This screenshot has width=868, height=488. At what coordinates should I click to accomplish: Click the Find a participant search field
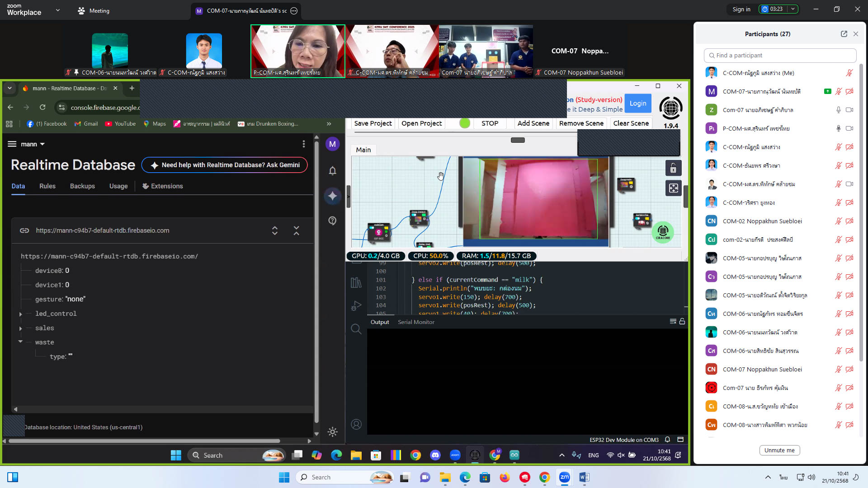tap(780, 55)
